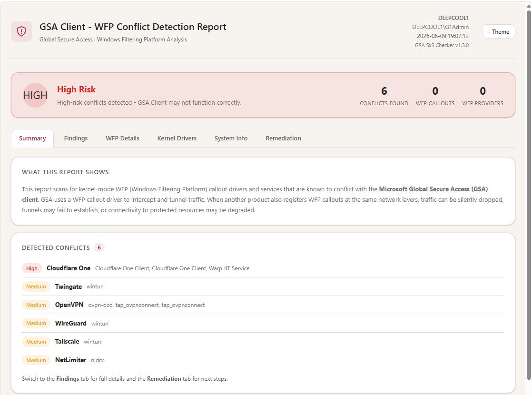532x395 pixels.
Task: Click the scrollbar up arrow
Action: pyautogui.click(x=529, y=5)
